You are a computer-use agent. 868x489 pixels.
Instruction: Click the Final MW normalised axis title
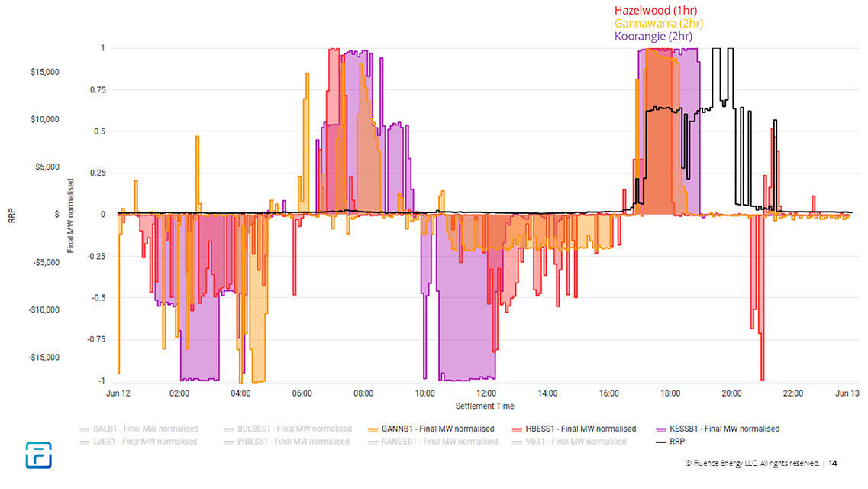pyautogui.click(x=71, y=216)
